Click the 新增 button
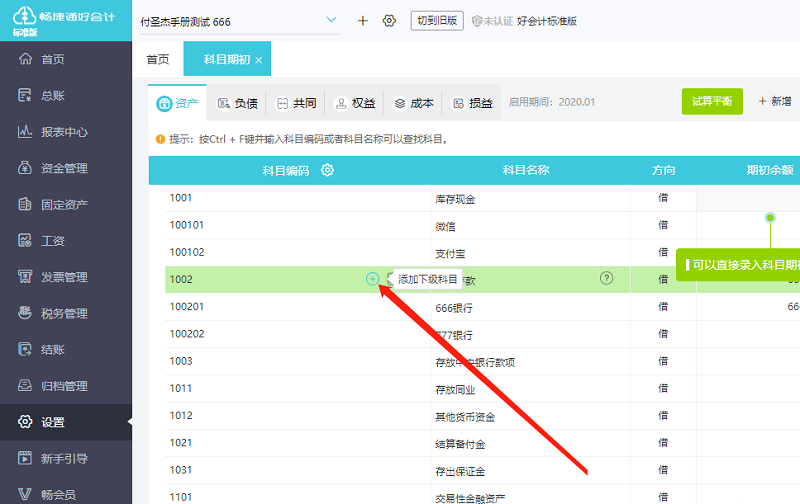 pos(774,101)
